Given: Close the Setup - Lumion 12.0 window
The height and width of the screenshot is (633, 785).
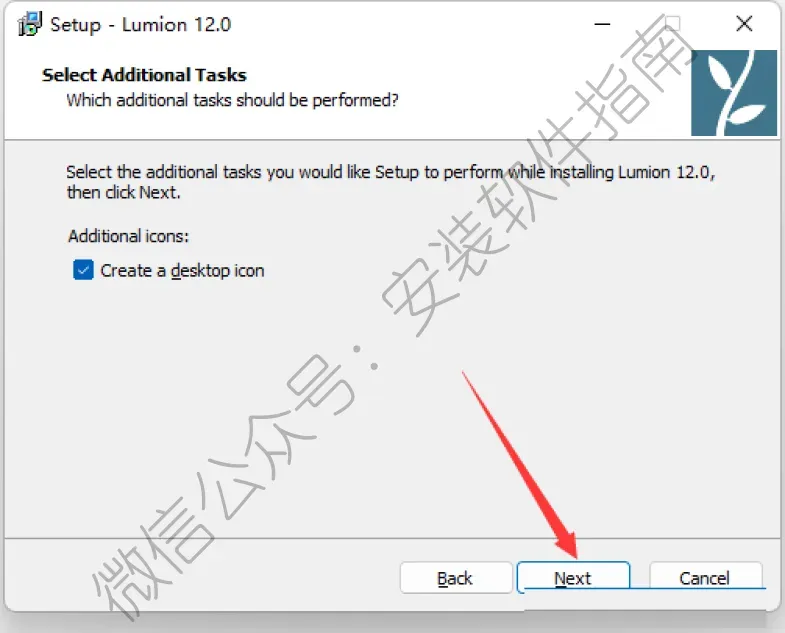Looking at the screenshot, I should point(744,24).
